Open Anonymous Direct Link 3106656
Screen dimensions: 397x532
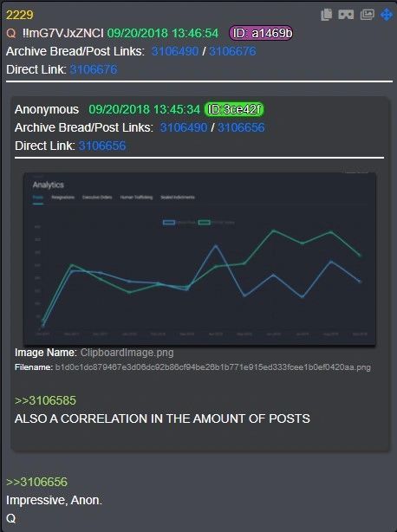[x=102, y=146]
